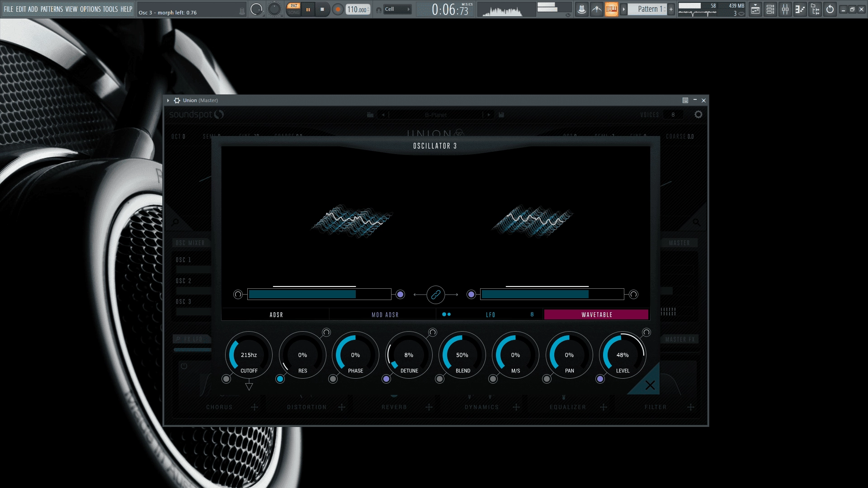
Task: Open the channel rack icon
Action: (x=770, y=9)
